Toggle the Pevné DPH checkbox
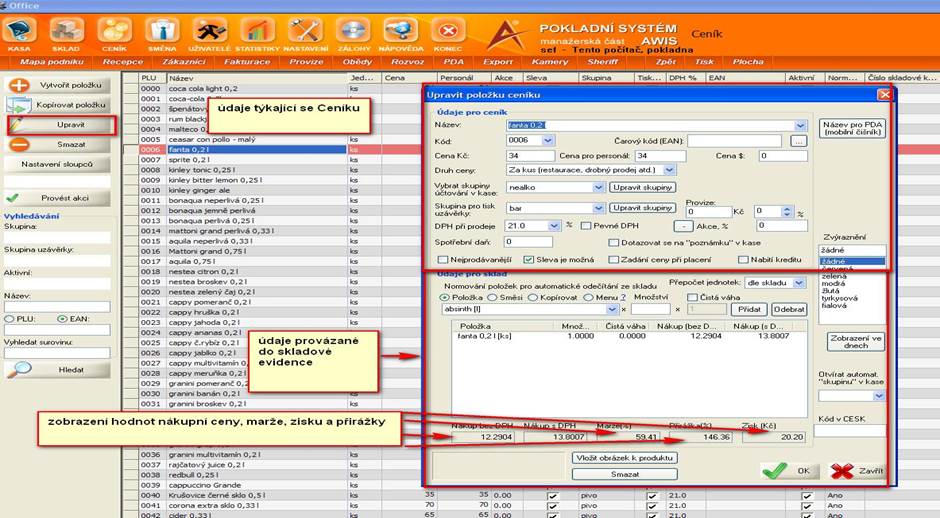The height and width of the screenshot is (518, 940). [x=587, y=226]
